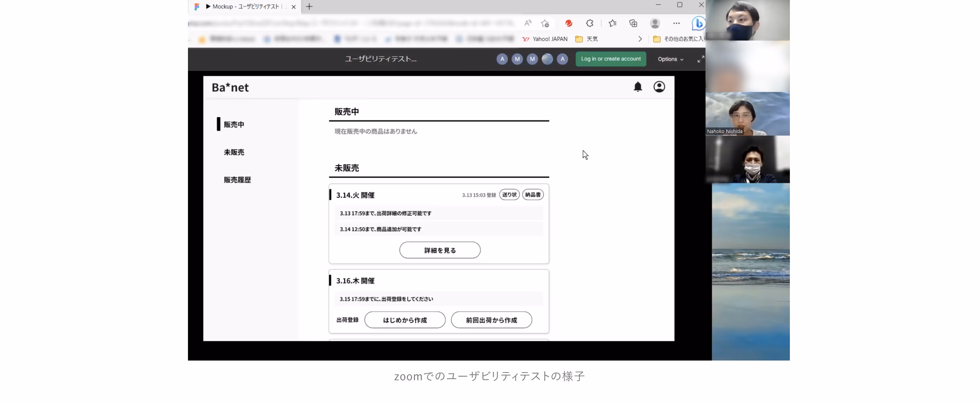The width and height of the screenshot is (980, 402).
Task: Open the browser favorites star list
Action: click(613, 23)
